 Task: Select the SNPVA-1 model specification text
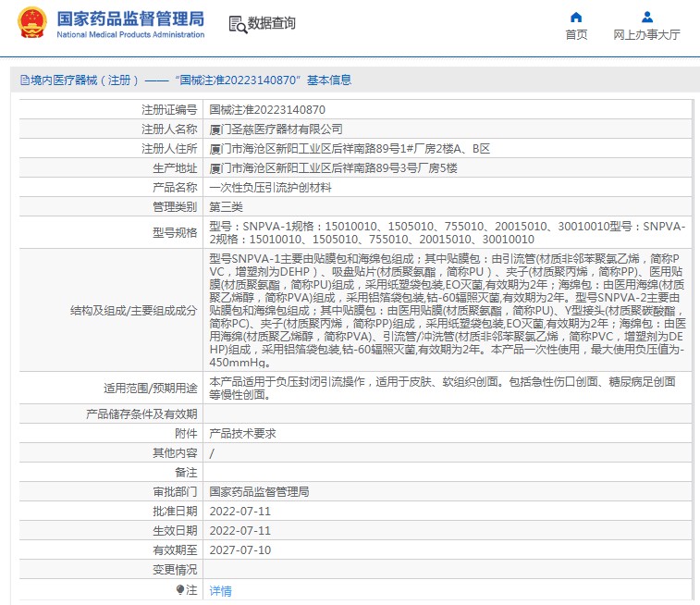coord(448,232)
